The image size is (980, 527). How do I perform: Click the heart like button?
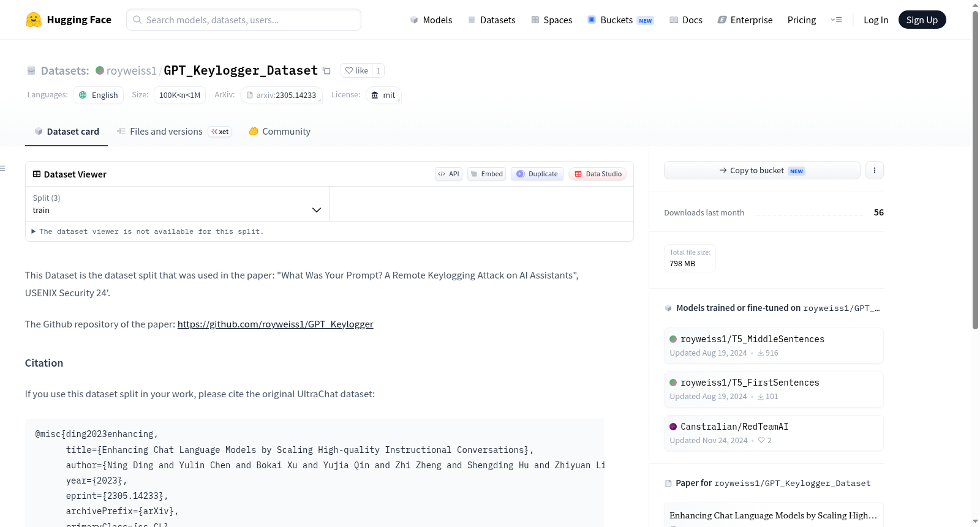tap(356, 70)
